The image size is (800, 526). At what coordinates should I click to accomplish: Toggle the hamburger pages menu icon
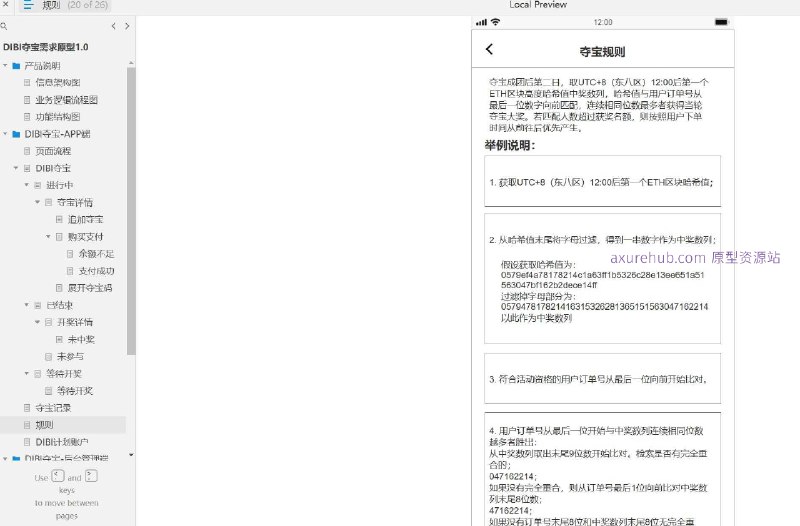(x=28, y=5)
